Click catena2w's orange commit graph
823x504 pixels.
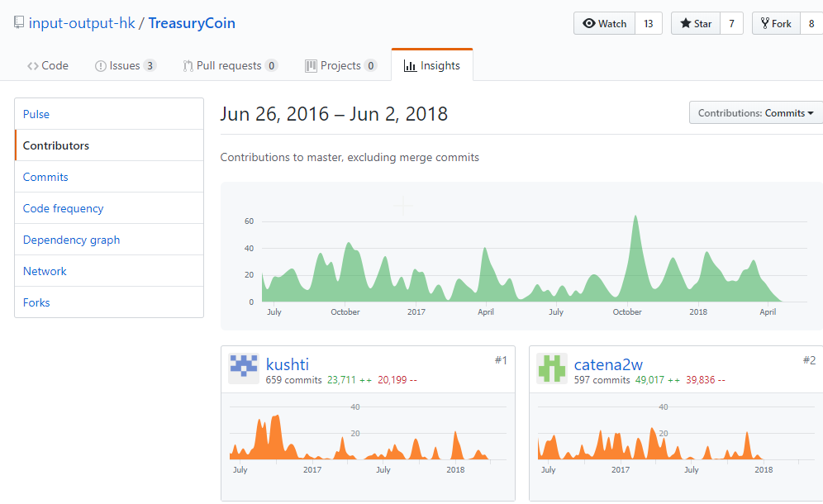[x=676, y=437]
